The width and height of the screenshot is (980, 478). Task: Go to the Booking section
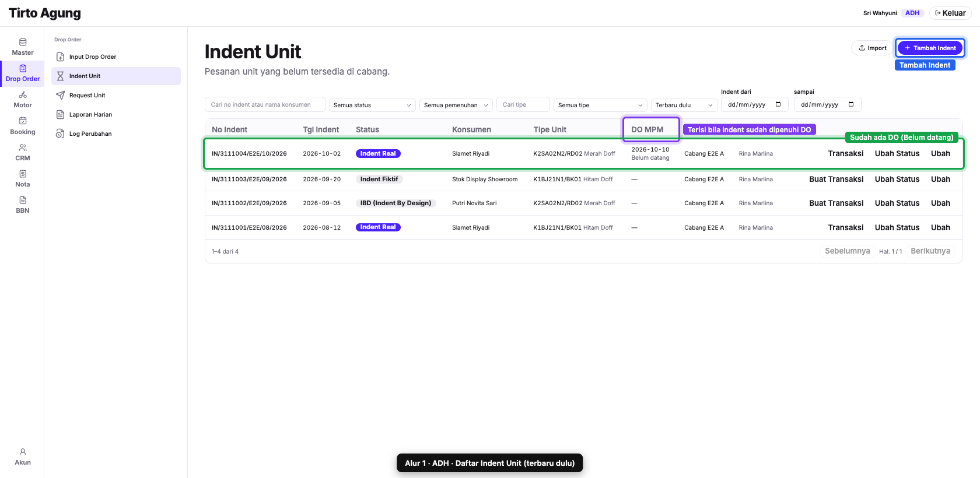[22, 126]
